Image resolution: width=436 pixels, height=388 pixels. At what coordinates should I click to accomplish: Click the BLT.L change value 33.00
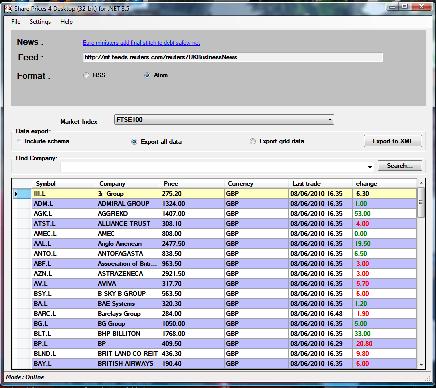pos(384,334)
